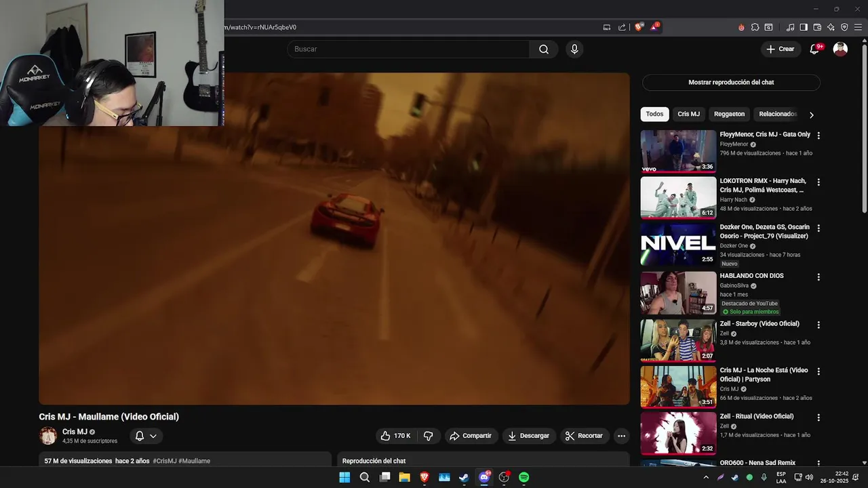Open options menu for Project_79 Visualizer
The height and width of the screenshot is (488, 868).
coord(818,228)
